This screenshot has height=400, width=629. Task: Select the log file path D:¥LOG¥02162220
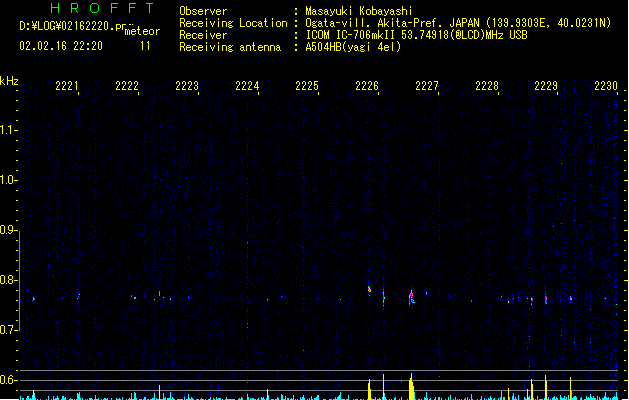click(x=67, y=26)
